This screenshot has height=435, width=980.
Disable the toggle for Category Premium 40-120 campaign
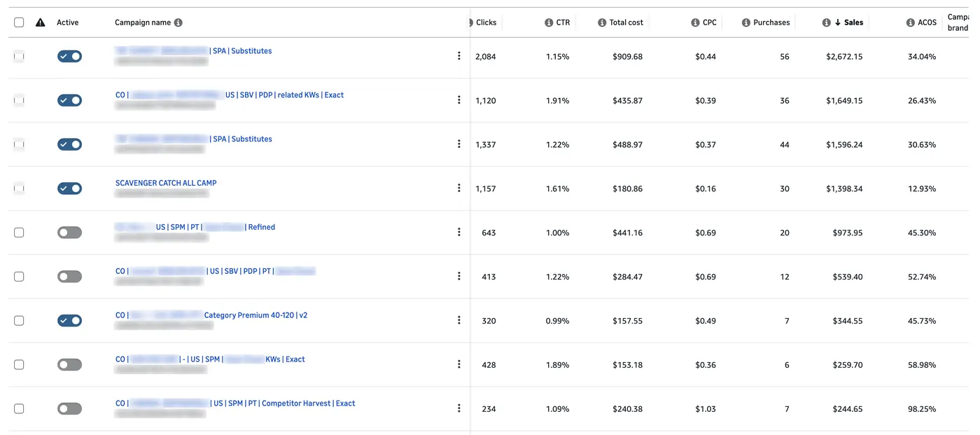click(x=69, y=321)
